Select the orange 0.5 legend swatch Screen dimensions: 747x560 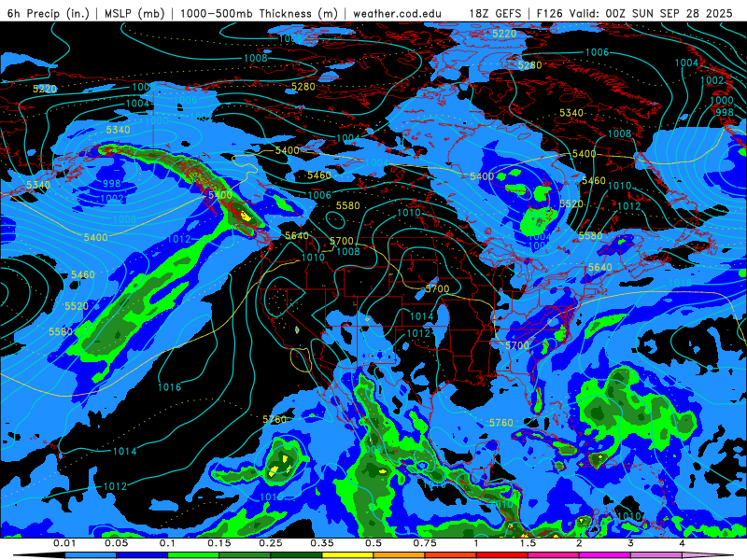[x=399, y=555]
